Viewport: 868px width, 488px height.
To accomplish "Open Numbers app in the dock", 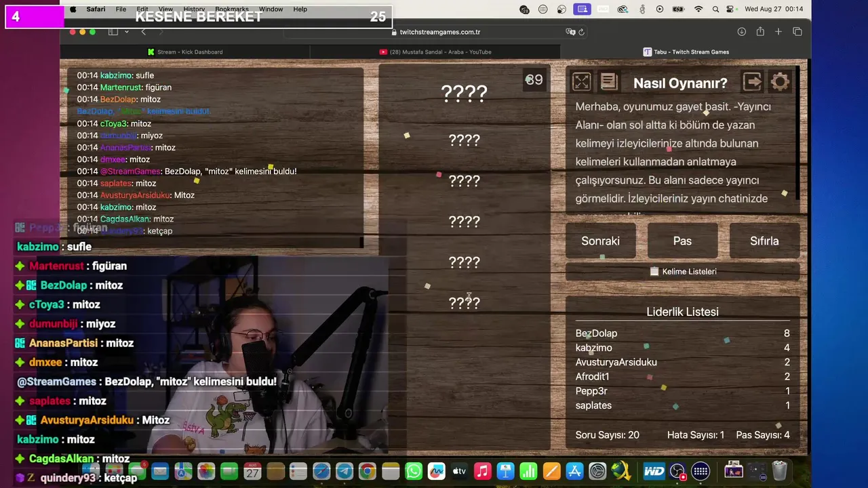I will [x=528, y=471].
